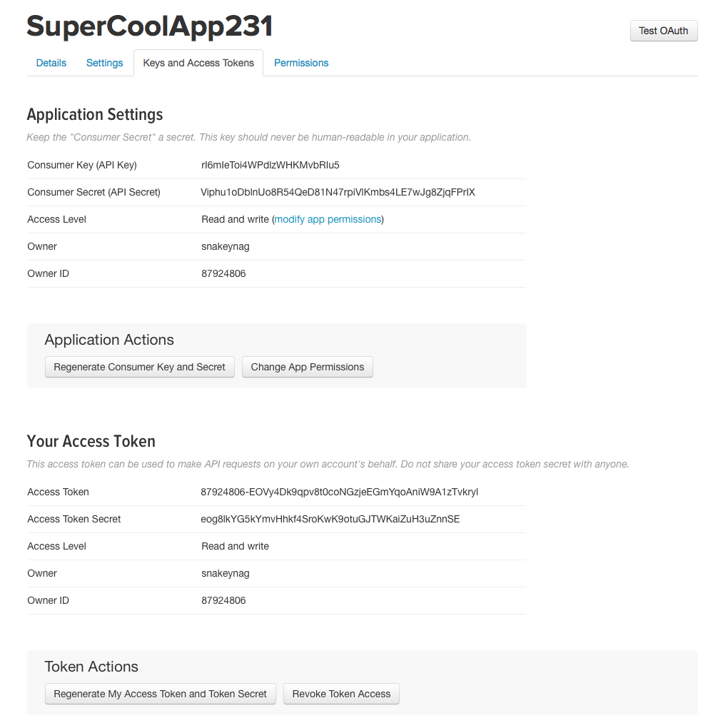723x728 pixels.
Task: Click the Access Token Secret value
Action: (330, 519)
